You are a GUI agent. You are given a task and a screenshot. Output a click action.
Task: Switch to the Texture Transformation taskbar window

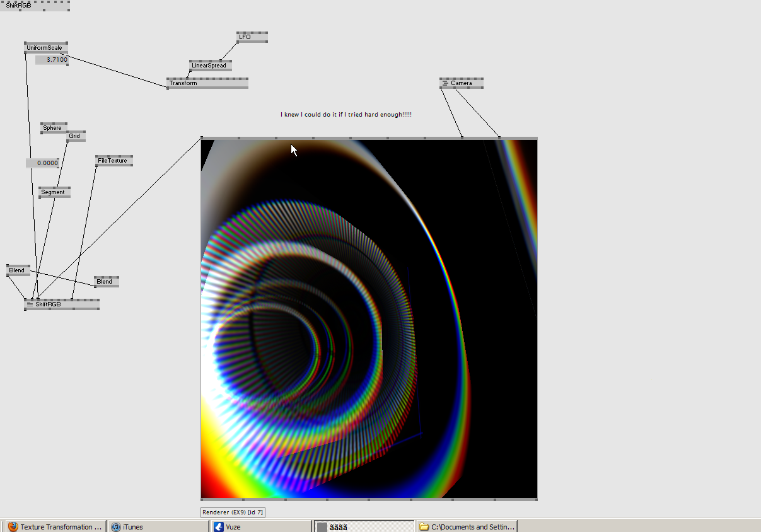click(61, 527)
